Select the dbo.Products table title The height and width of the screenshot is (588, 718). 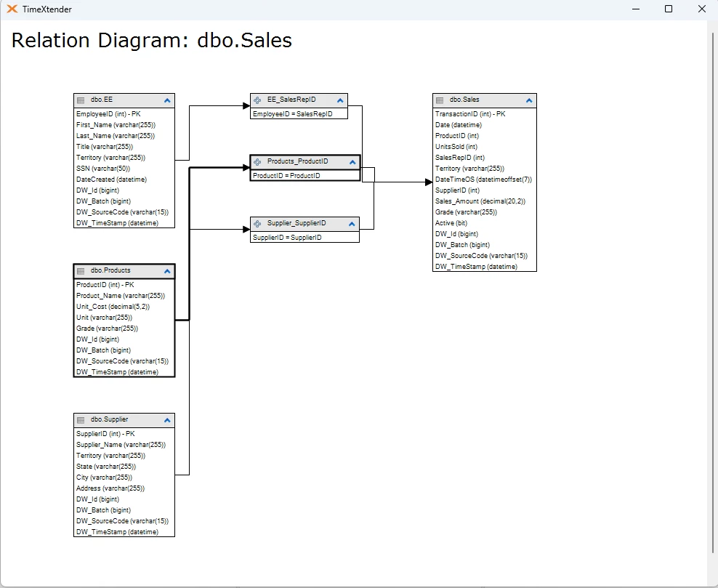[110, 270]
